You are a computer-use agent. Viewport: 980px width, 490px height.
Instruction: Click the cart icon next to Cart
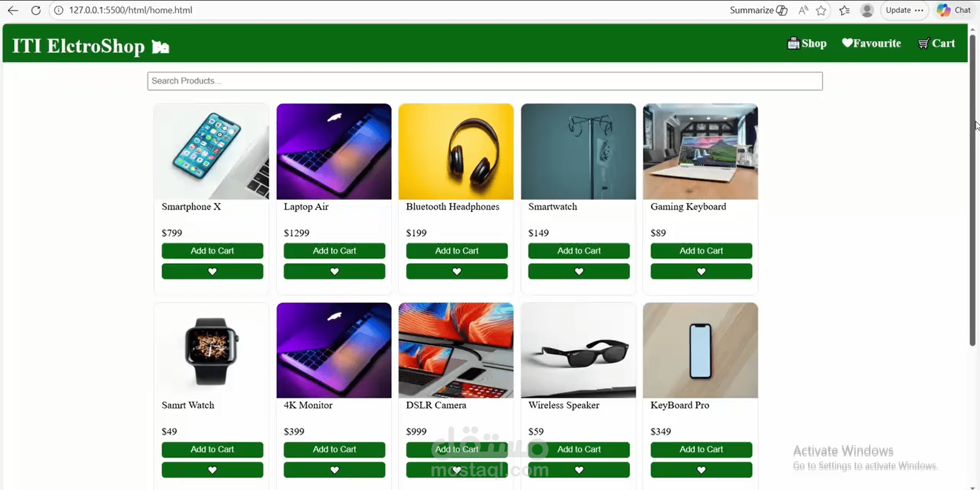click(924, 43)
